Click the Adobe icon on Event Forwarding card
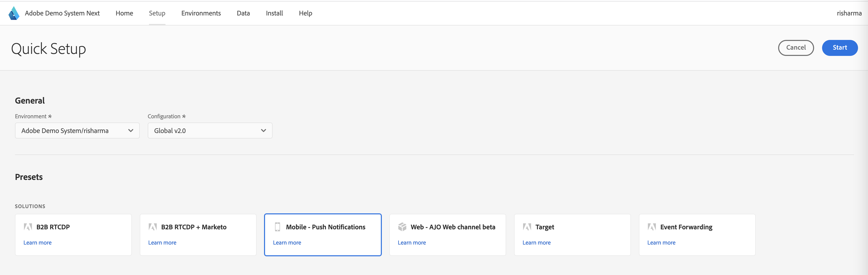 (x=652, y=227)
